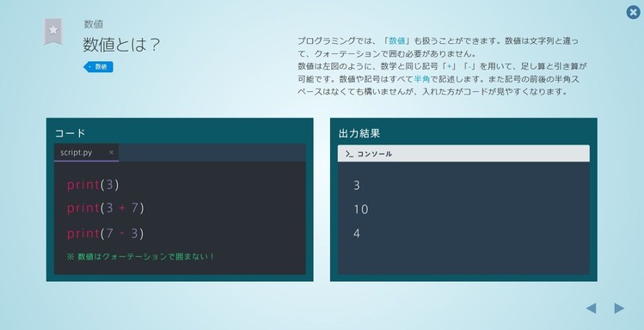Click the green note 数値はクォーテーションで囲まない！
This screenshot has height=330, width=644.
[x=140, y=257]
